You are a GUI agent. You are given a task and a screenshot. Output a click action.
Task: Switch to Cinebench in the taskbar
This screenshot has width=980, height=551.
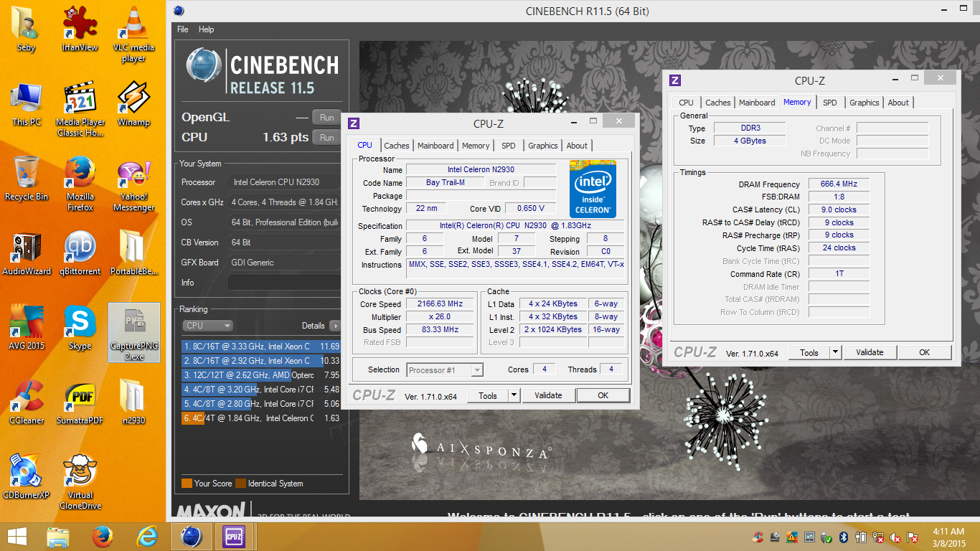[x=191, y=536]
